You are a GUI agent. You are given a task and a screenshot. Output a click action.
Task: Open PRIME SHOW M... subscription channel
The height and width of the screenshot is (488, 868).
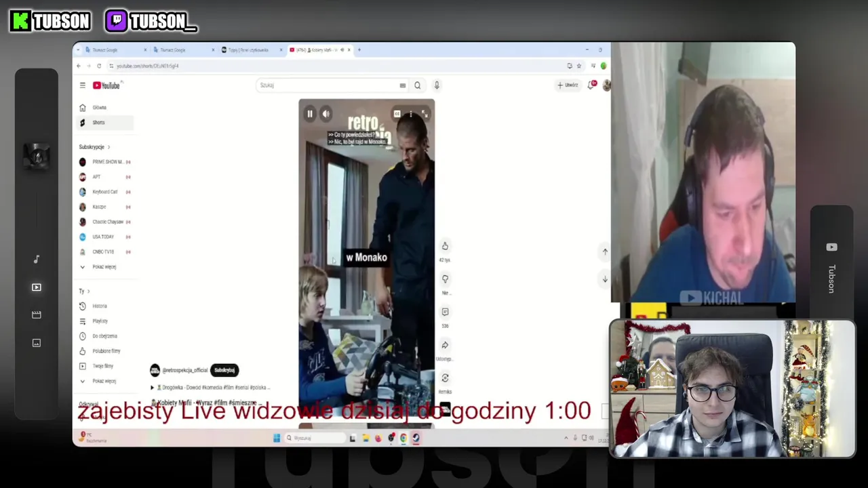[x=105, y=162]
